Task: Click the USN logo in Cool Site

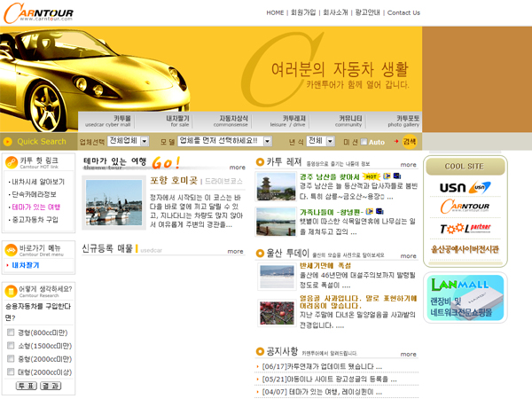Action: pyautogui.click(x=465, y=187)
